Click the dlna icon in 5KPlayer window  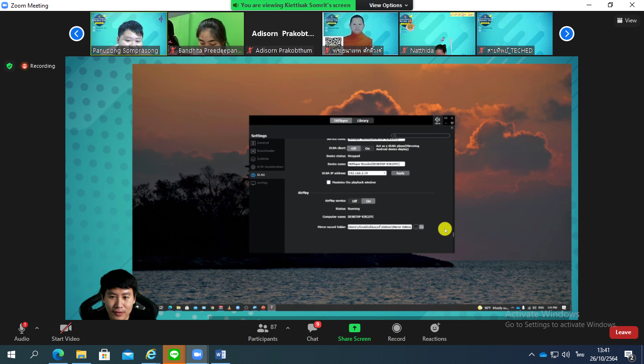click(438, 120)
